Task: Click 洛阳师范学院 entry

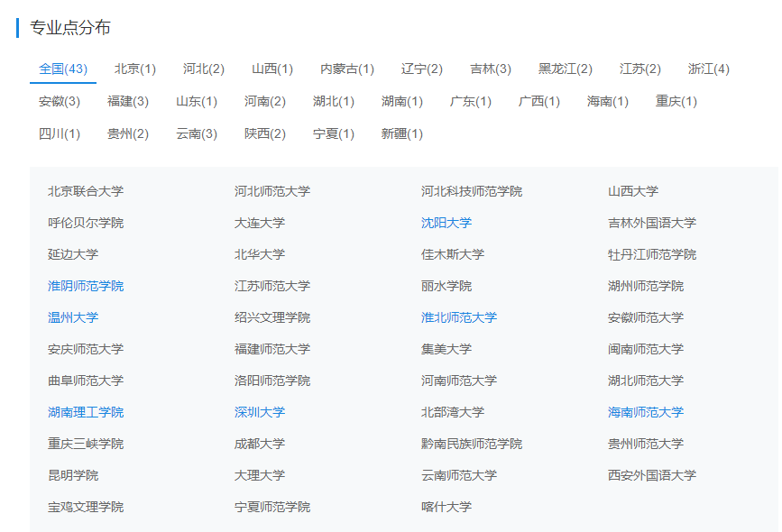Action: pyautogui.click(x=272, y=381)
